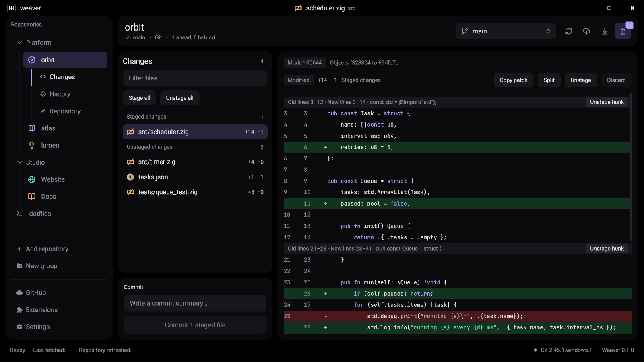Click the Unstage button in diff header
Image resolution: width=644 pixels, height=362 pixels.
point(581,80)
